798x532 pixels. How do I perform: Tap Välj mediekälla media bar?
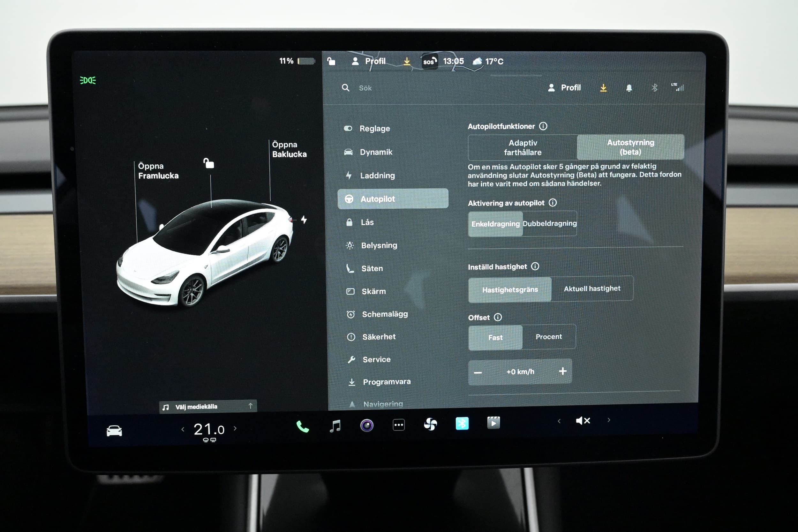click(208, 407)
